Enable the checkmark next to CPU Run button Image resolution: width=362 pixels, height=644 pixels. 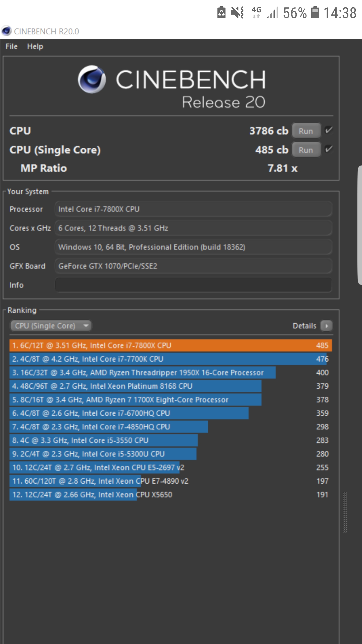[x=329, y=131]
